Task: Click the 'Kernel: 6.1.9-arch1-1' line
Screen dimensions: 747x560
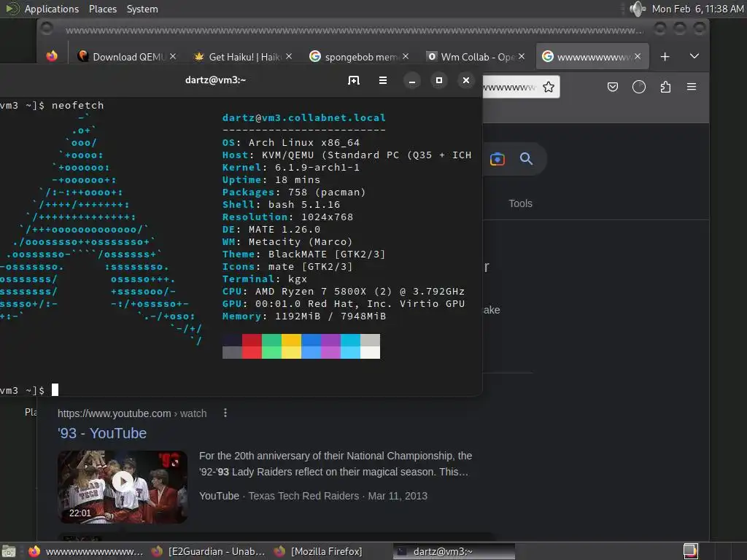Action: [291, 167]
